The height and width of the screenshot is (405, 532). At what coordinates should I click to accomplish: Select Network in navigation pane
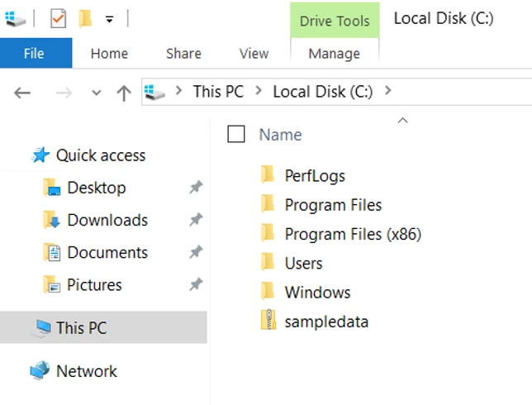coord(87,371)
